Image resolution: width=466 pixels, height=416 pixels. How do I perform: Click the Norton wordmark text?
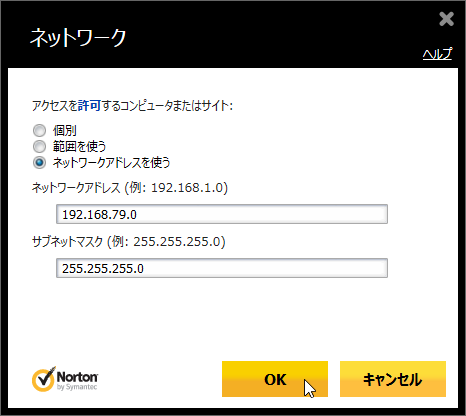77,377
